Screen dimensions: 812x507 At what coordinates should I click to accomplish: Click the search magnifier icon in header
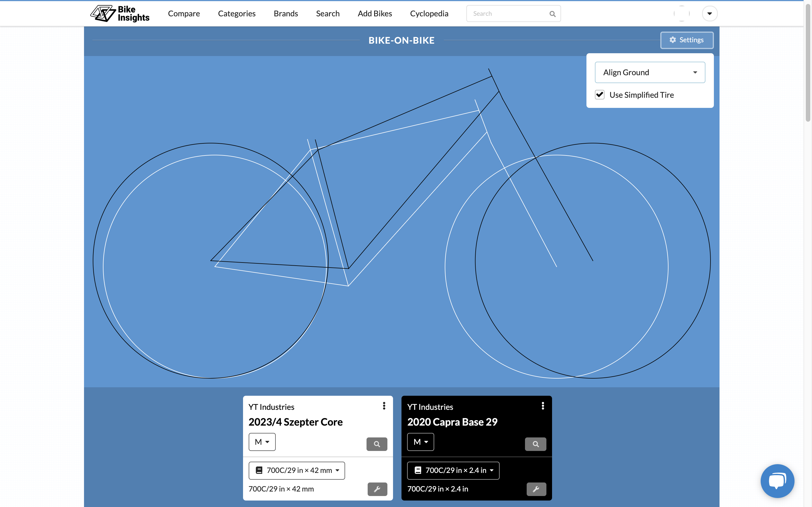point(552,14)
